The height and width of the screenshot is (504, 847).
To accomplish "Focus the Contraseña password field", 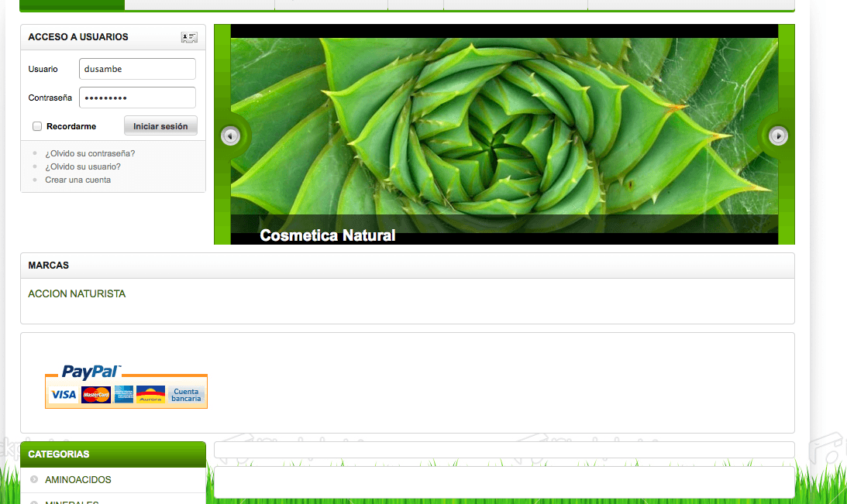I will click(x=137, y=98).
